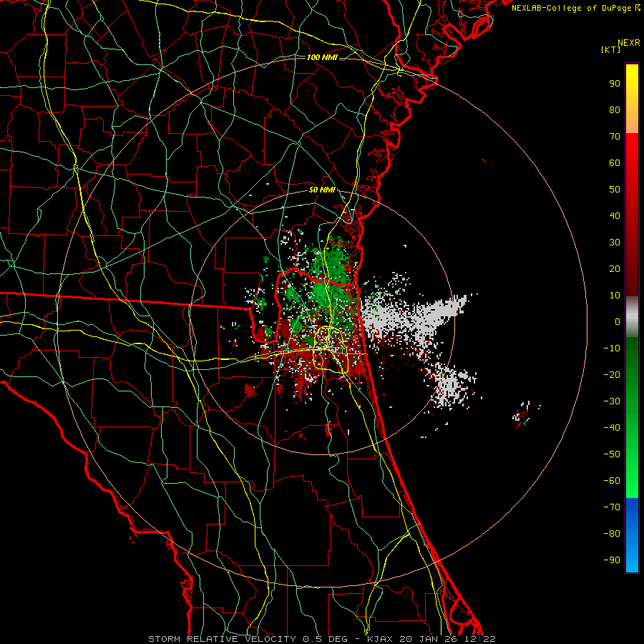Click the positive 50 knot scale label
644x644 pixels.
pyautogui.click(x=615, y=190)
